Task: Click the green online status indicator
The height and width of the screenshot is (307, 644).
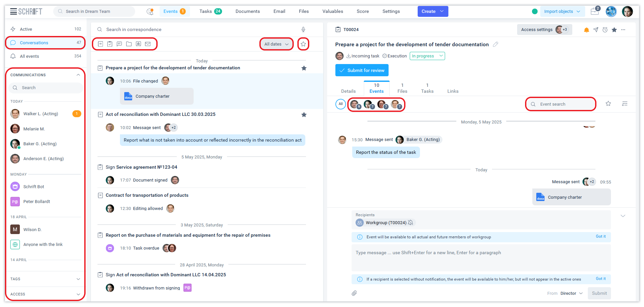Action: 535,11
